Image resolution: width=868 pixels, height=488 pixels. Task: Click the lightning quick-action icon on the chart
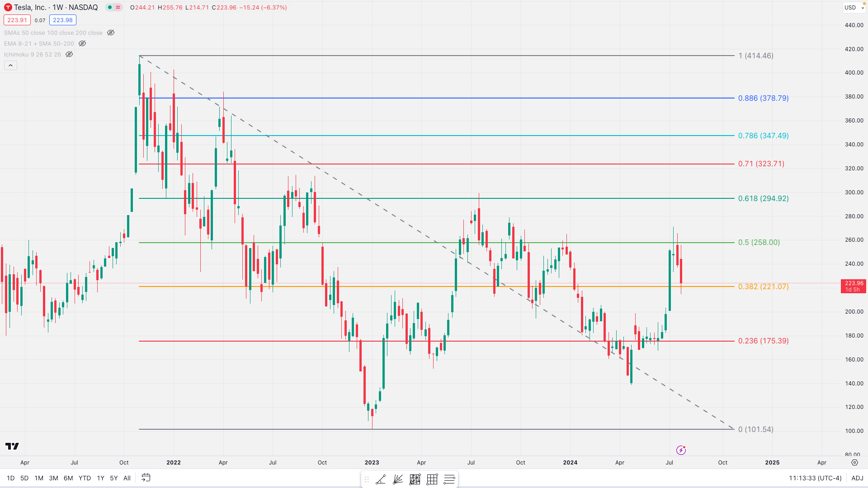pos(681,450)
